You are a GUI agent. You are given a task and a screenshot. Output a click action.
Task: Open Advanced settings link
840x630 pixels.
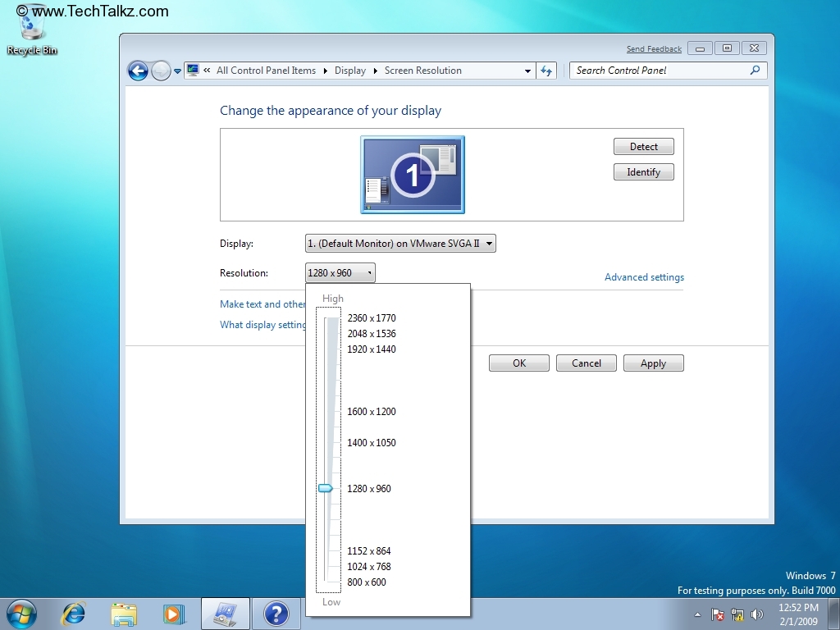click(644, 277)
